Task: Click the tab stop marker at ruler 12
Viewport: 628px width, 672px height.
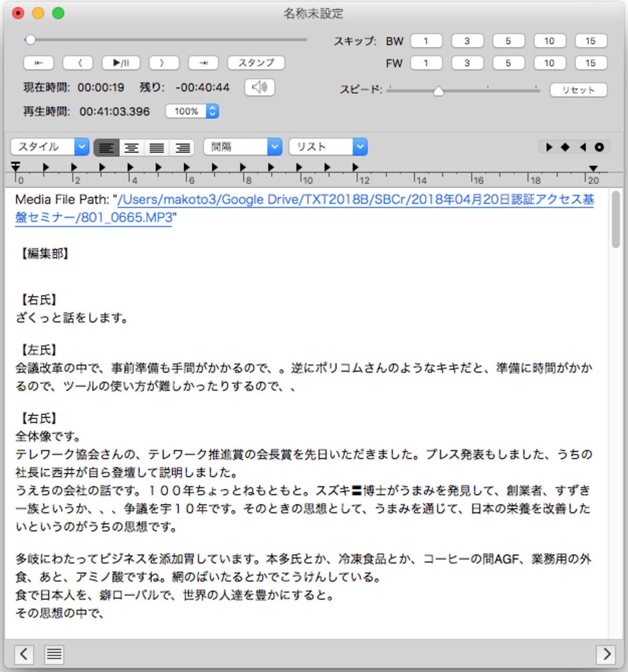Action: point(355,167)
